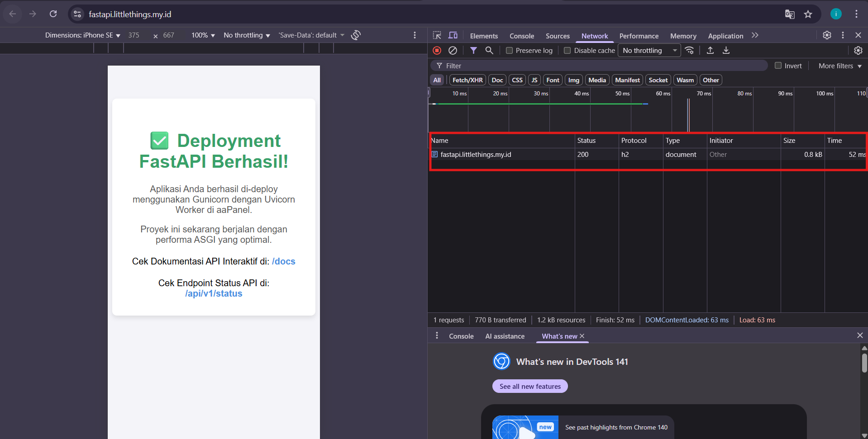The width and height of the screenshot is (868, 439).
Task: Click See all new features button
Action: click(530, 386)
